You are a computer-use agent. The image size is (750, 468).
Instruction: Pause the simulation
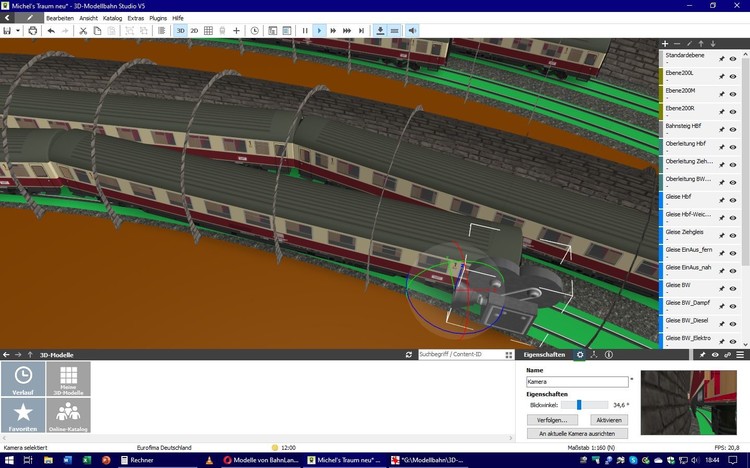click(305, 31)
